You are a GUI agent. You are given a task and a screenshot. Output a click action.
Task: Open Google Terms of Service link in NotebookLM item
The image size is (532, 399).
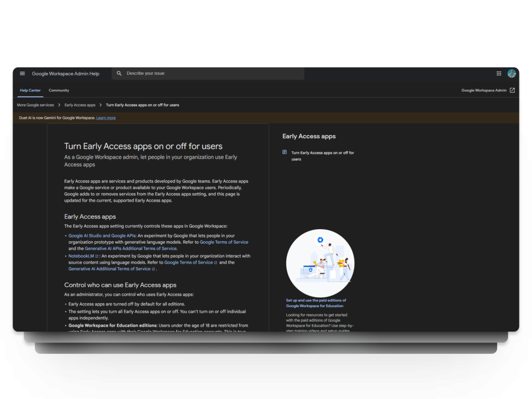coord(188,262)
